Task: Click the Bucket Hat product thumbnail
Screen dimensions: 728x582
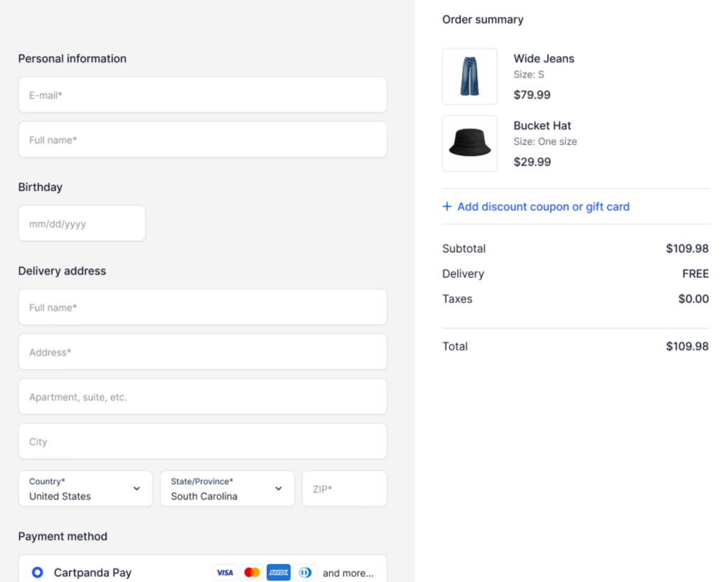Action: pyautogui.click(x=470, y=144)
